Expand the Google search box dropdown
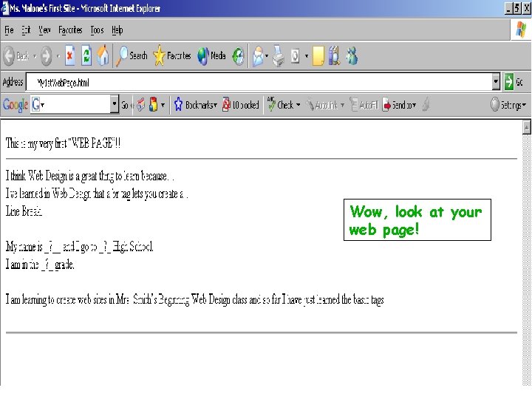 [x=115, y=104]
